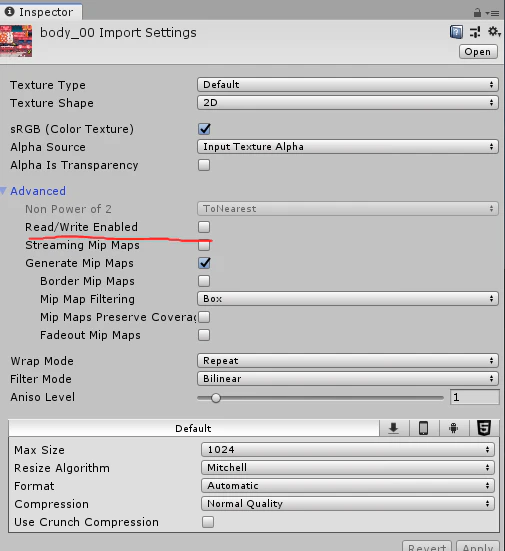Click the body_00 Import Settings title
Image resolution: width=505 pixels, height=551 pixels.
point(118,33)
